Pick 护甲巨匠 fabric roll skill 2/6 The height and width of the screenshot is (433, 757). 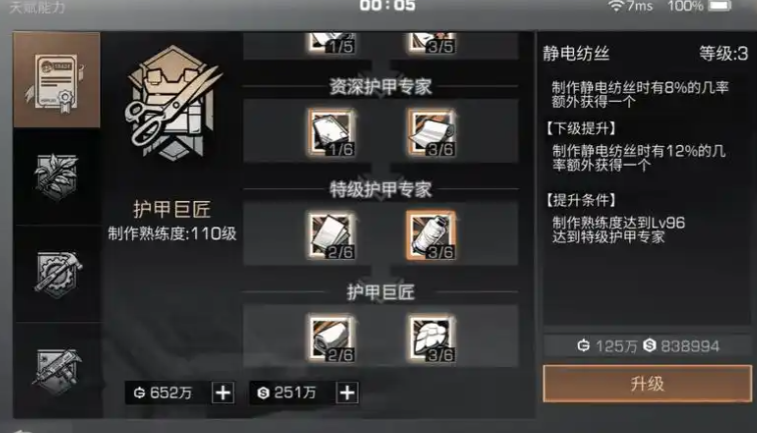331,338
